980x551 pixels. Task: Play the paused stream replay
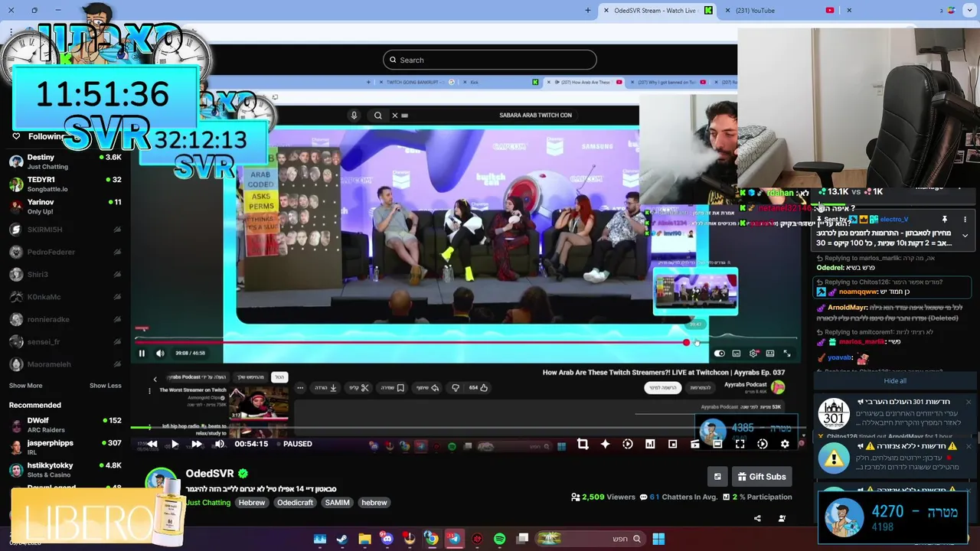pyautogui.click(x=175, y=444)
